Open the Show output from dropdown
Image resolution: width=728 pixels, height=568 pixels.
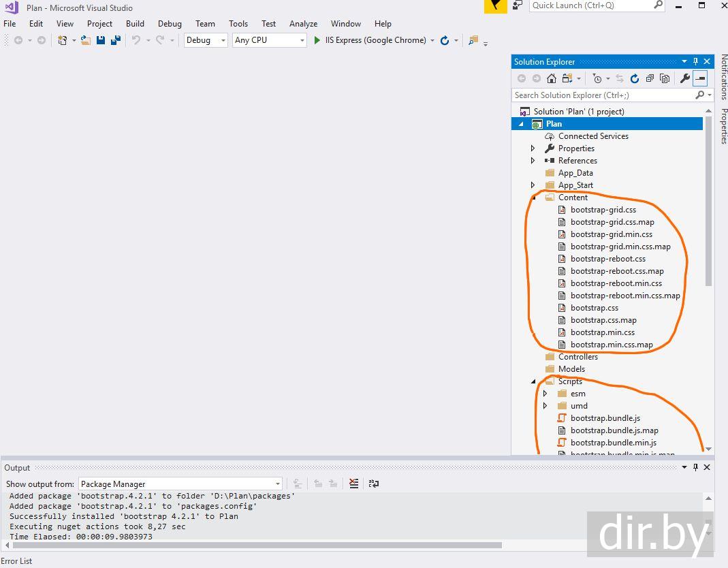pyautogui.click(x=180, y=484)
